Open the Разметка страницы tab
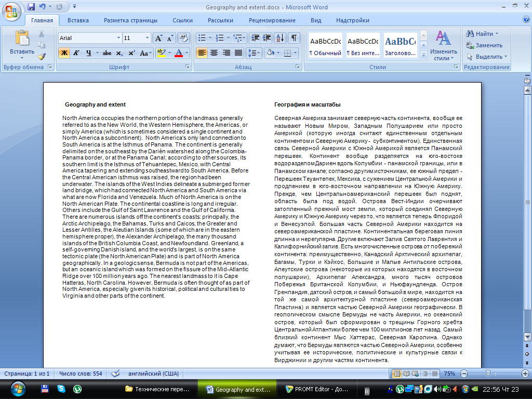Screen dimensions: 532x399 click(130, 20)
